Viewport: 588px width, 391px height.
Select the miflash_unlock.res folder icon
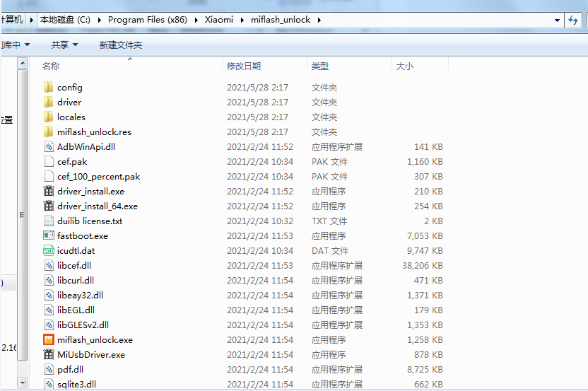click(48, 132)
